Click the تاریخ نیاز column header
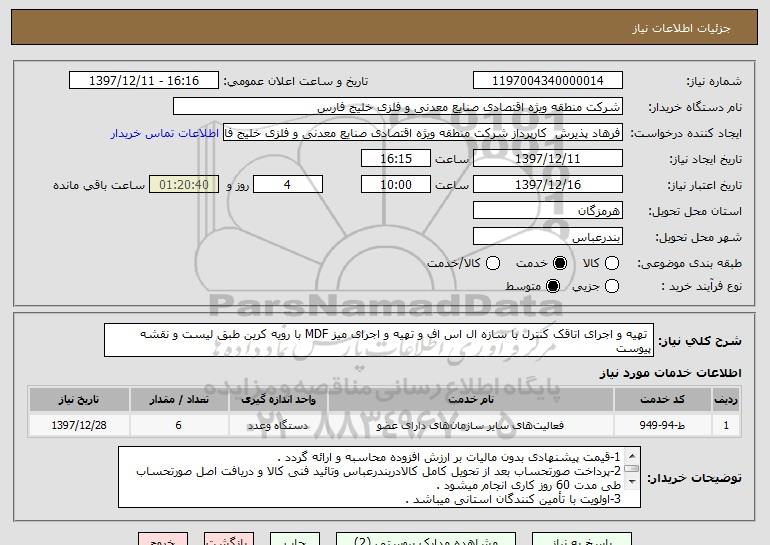The height and width of the screenshot is (545, 770). click(x=79, y=400)
